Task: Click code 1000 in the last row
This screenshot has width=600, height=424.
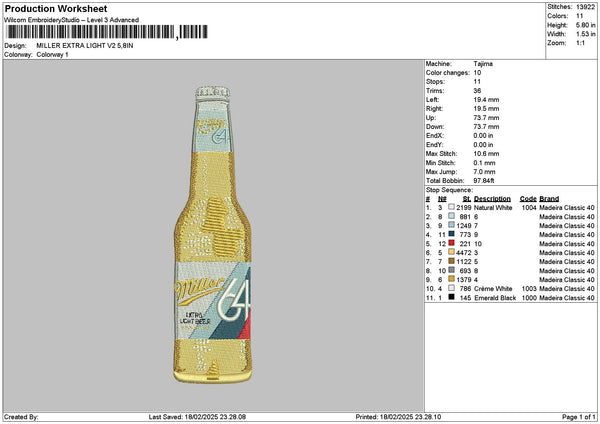Action: (529, 298)
